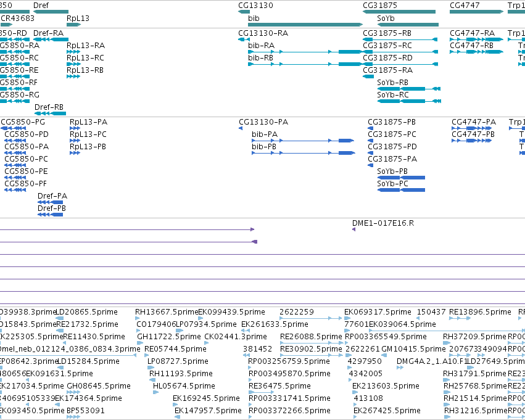
Task: Select EST label EK261633.5prime
Action: [x=275, y=324]
